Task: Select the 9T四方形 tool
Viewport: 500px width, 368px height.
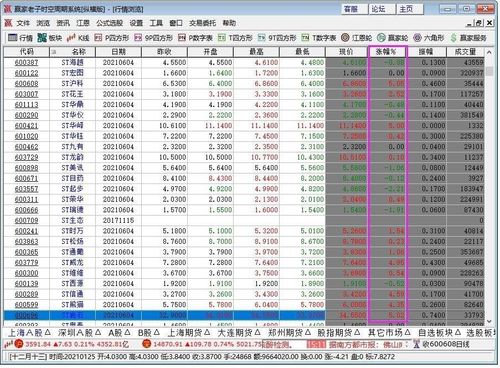Action: 277,38
